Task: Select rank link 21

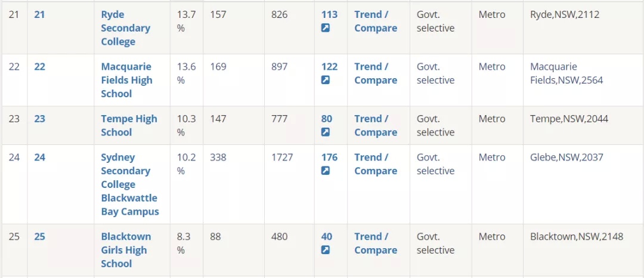Action: [39, 15]
